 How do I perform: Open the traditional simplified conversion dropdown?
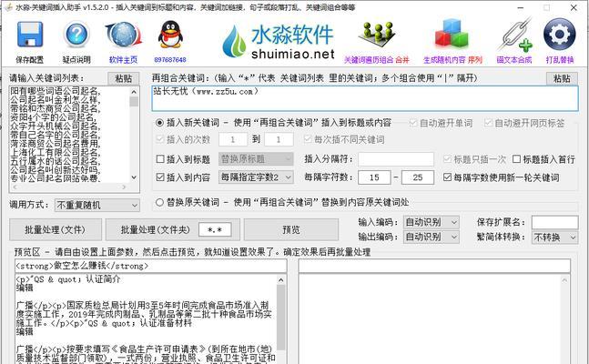[554, 238]
